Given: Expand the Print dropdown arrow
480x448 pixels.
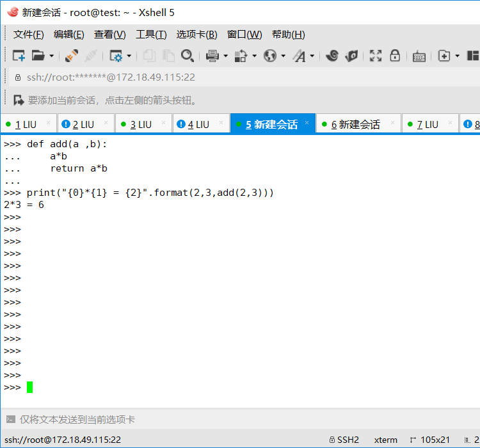Looking at the screenshot, I should click(x=226, y=56).
